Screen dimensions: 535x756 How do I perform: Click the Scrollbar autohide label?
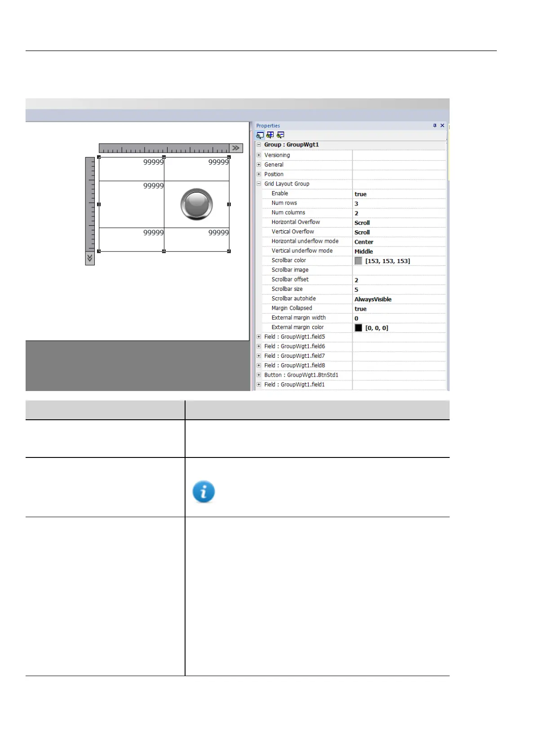(x=293, y=299)
